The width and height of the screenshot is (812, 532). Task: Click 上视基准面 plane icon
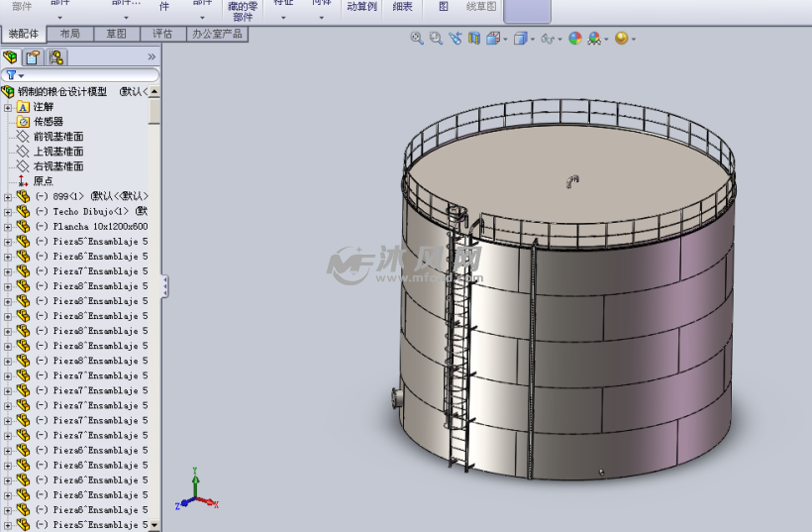click(x=22, y=152)
